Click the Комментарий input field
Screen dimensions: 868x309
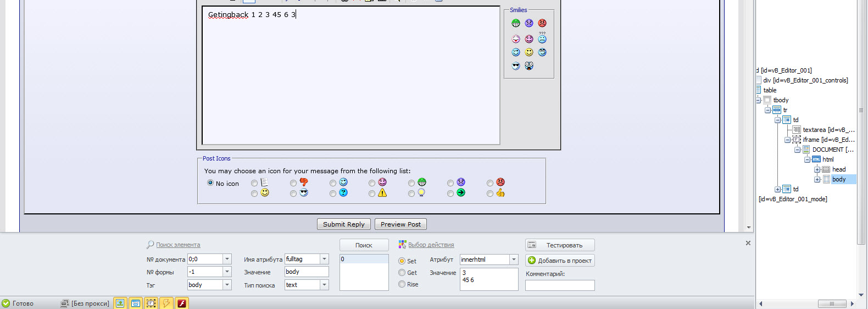click(560, 285)
